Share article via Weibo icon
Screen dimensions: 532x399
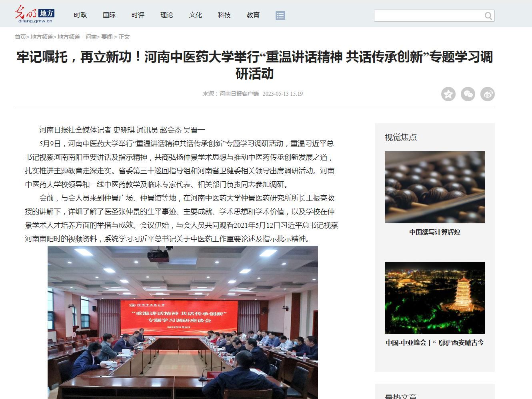488,94
